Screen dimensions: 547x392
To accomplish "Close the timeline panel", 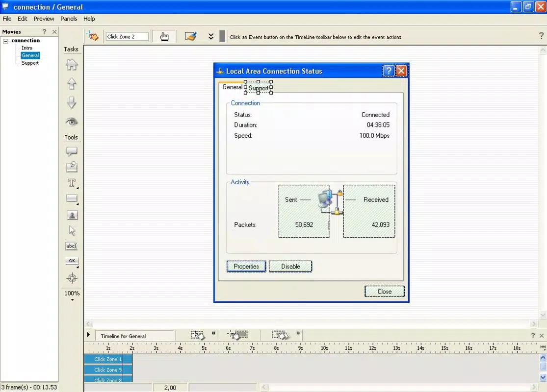I will (542, 336).
